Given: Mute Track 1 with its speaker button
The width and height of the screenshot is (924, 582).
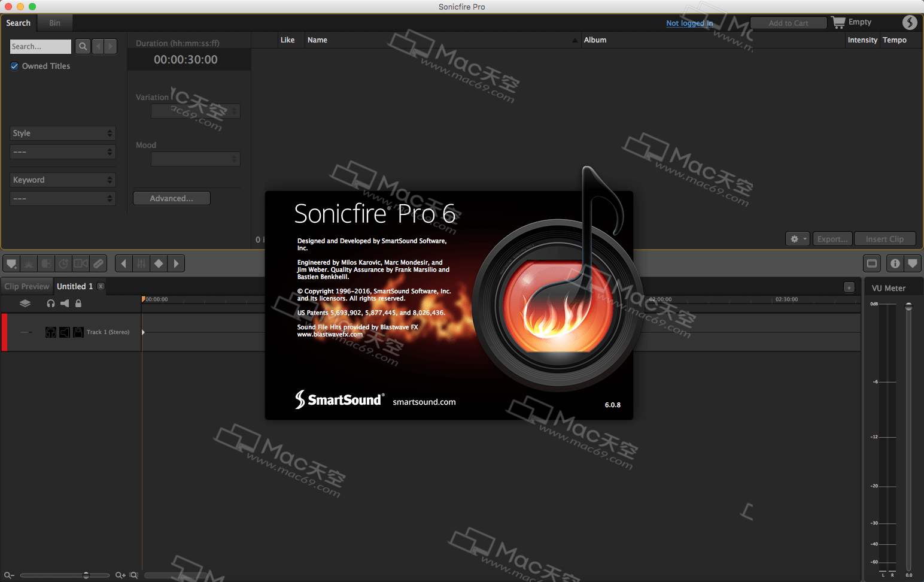Looking at the screenshot, I should tap(65, 332).
